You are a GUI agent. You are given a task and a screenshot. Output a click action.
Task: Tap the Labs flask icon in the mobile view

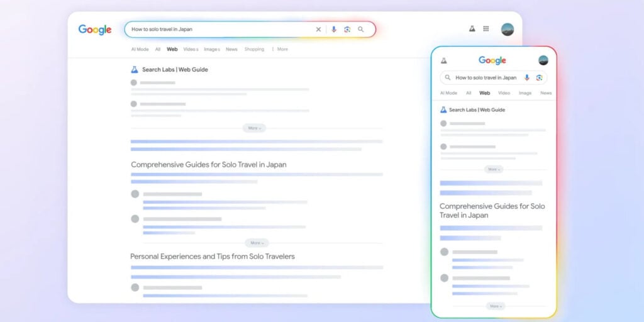(x=443, y=60)
